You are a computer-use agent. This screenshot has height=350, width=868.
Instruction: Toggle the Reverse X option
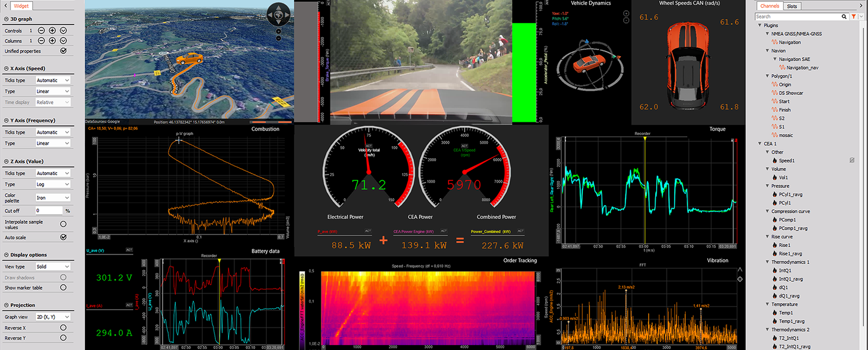click(63, 327)
